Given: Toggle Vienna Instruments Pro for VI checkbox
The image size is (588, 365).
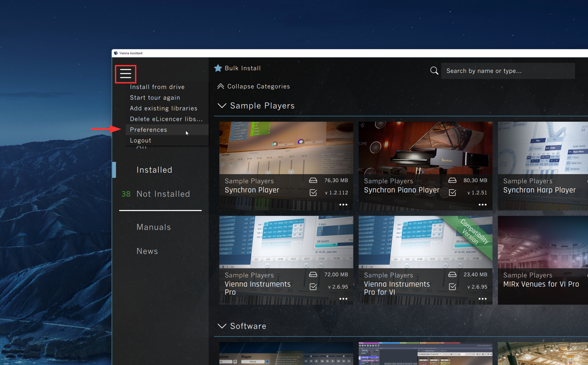Looking at the screenshot, I should tap(452, 287).
